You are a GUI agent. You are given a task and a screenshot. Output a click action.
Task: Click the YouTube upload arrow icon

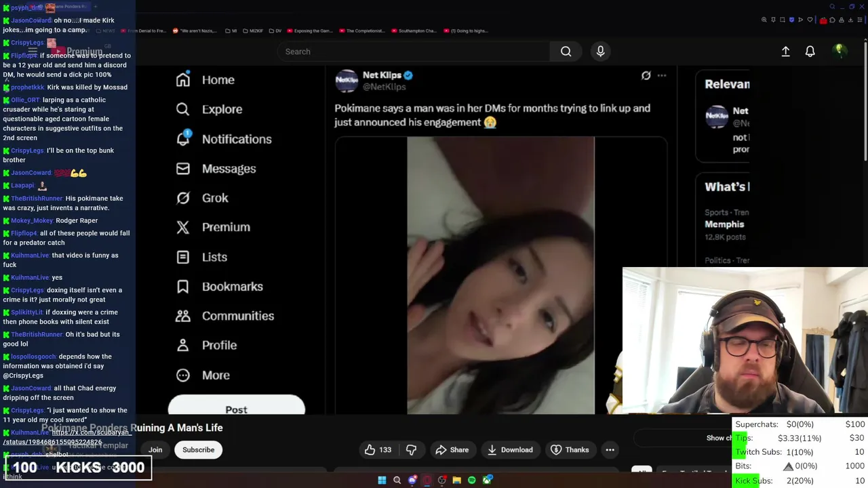(785, 52)
